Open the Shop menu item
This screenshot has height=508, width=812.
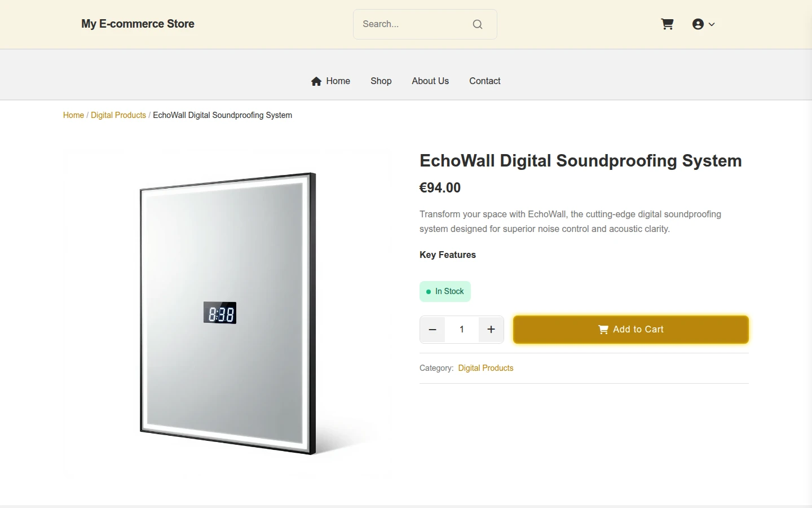point(381,81)
